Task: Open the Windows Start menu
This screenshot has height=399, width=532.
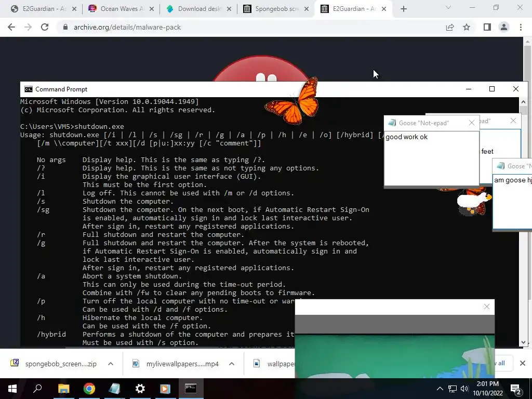Action: click(12, 389)
